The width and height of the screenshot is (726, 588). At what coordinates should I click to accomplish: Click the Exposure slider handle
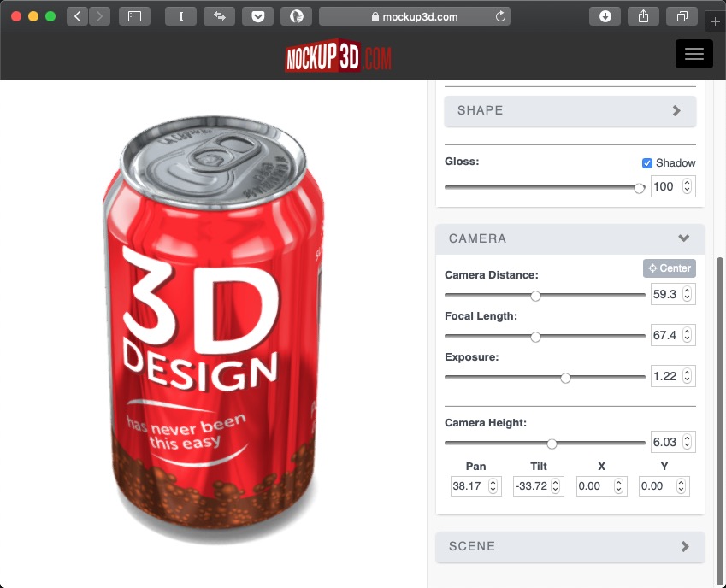pyautogui.click(x=565, y=378)
